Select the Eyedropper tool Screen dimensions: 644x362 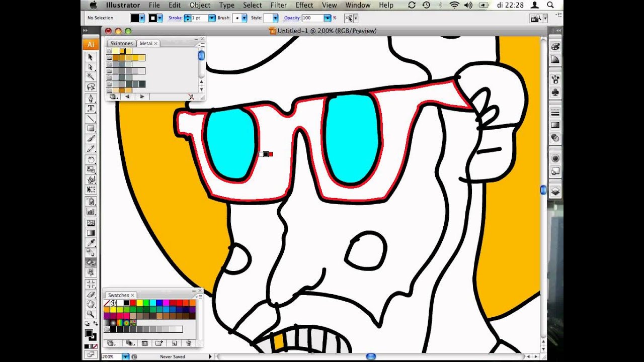(91, 243)
